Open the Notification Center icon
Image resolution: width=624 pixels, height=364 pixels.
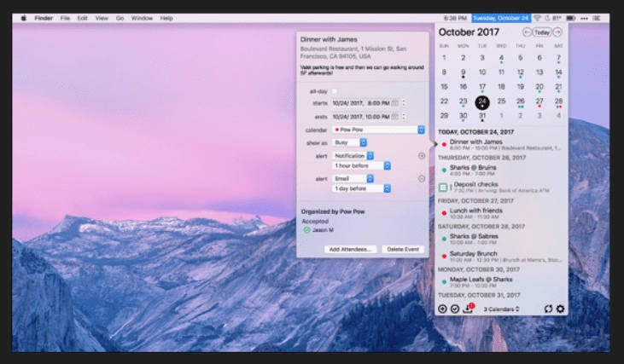(597, 18)
